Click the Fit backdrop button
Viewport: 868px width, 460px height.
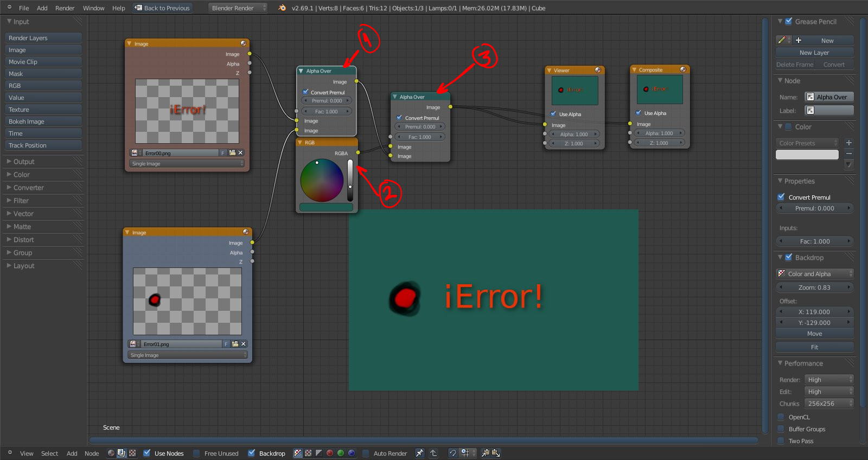click(x=814, y=347)
